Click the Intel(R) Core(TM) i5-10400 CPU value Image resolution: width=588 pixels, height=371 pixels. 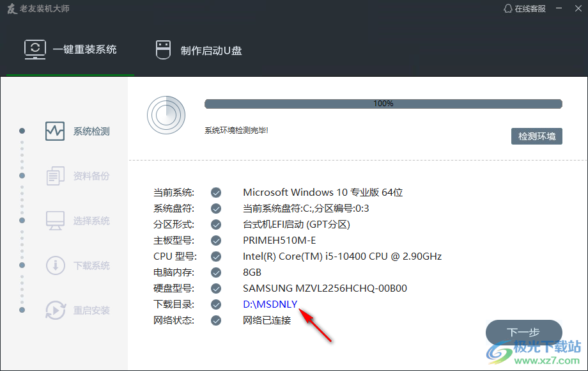click(x=342, y=257)
